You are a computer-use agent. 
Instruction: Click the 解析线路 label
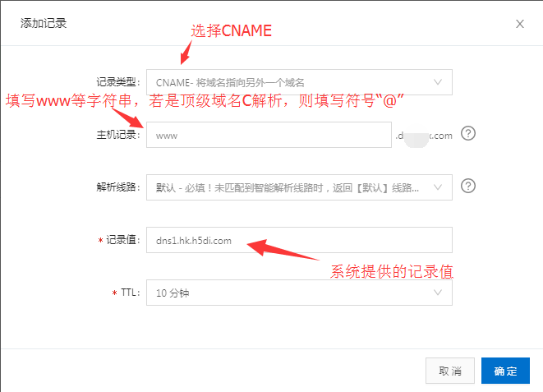[x=118, y=187]
